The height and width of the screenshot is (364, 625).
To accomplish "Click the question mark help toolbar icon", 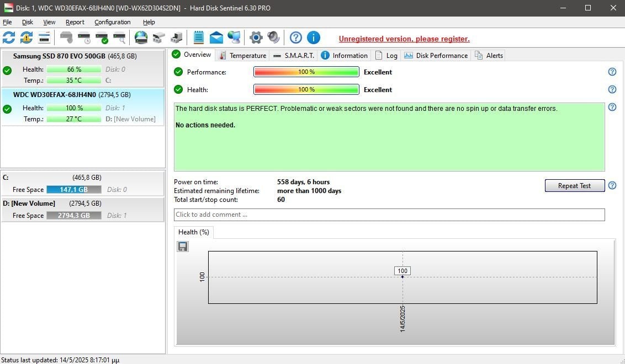I will click(x=296, y=38).
